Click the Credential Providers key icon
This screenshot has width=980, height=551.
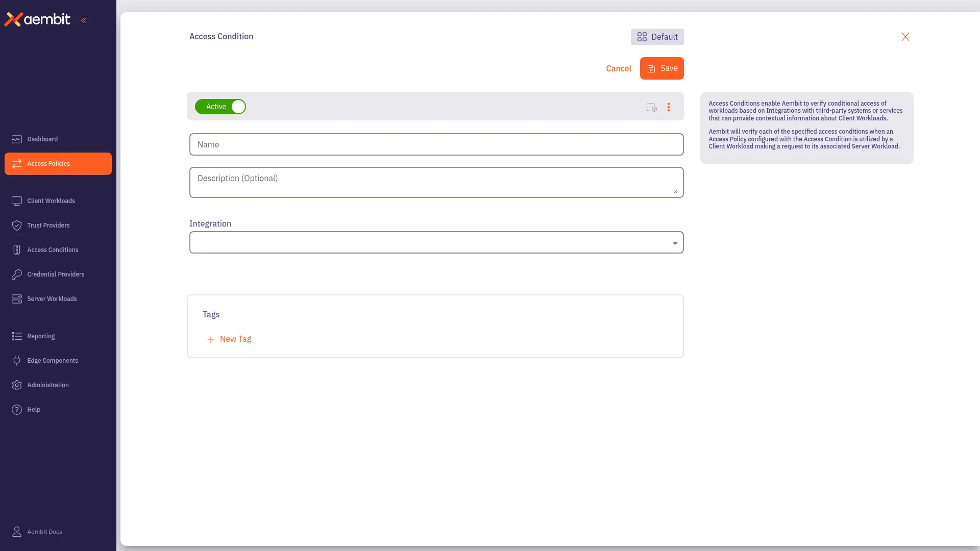coord(17,274)
